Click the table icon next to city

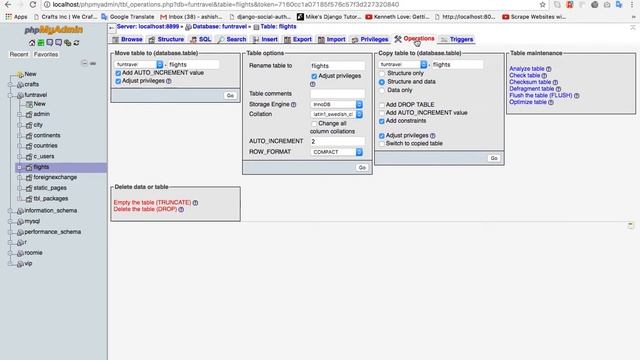(x=29, y=125)
